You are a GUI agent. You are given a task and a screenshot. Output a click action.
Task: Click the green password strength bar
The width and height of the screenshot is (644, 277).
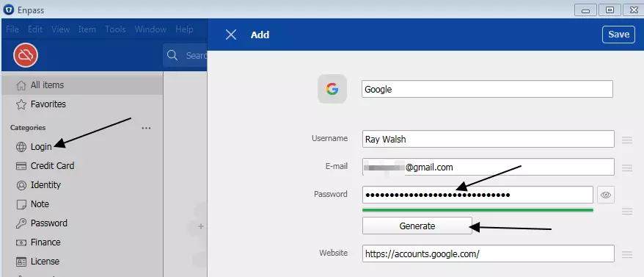pyautogui.click(x=477, y=210)
